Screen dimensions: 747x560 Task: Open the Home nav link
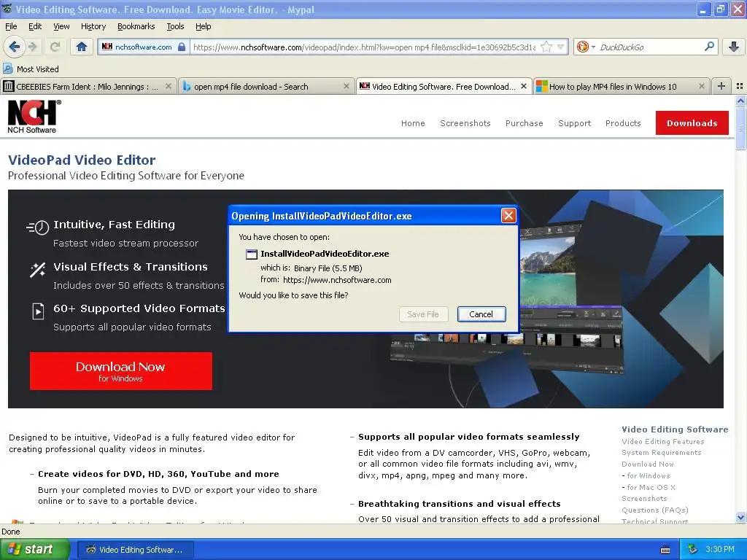pos(413,123)
